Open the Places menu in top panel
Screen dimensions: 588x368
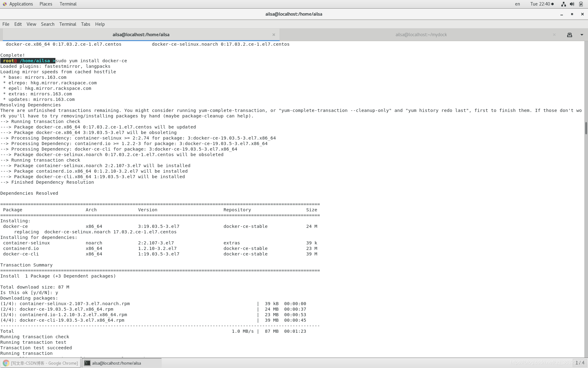[x=46, y=4]
